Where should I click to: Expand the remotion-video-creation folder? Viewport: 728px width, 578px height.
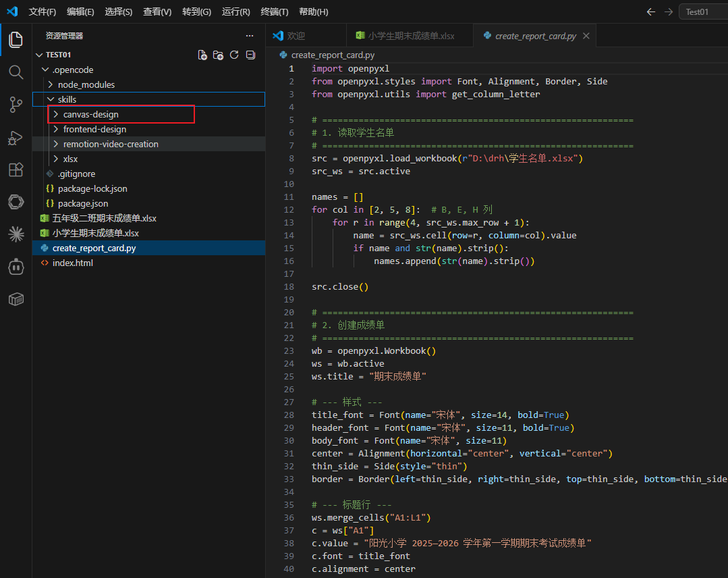tap(56, 144)
